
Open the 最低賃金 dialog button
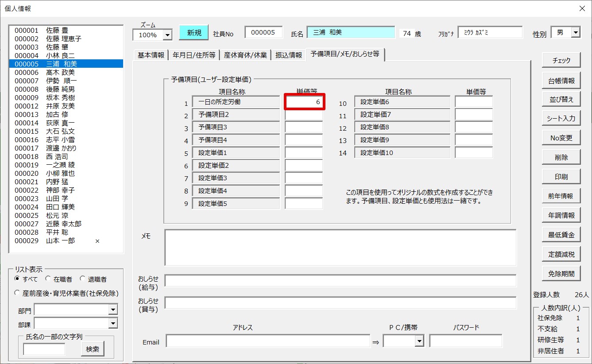click(x=561, y=235)
